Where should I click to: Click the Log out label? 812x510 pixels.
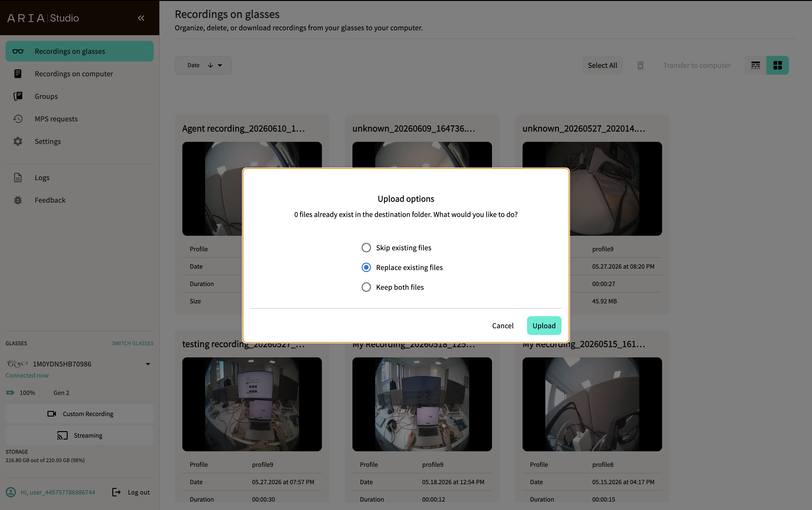[139, 492]
